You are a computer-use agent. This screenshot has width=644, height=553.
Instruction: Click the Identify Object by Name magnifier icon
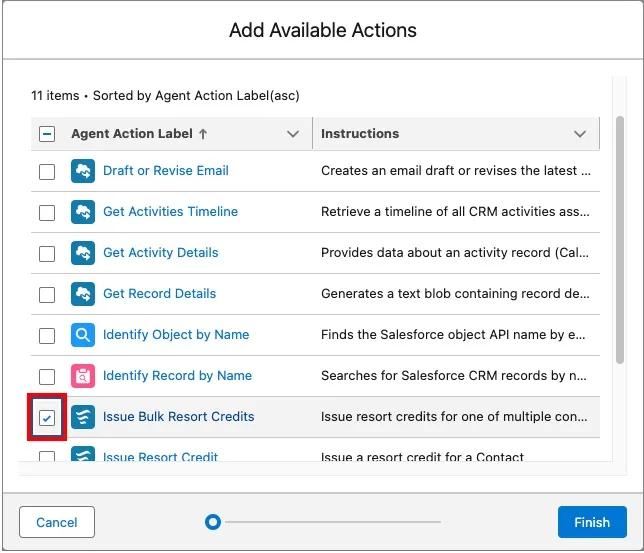83,335
